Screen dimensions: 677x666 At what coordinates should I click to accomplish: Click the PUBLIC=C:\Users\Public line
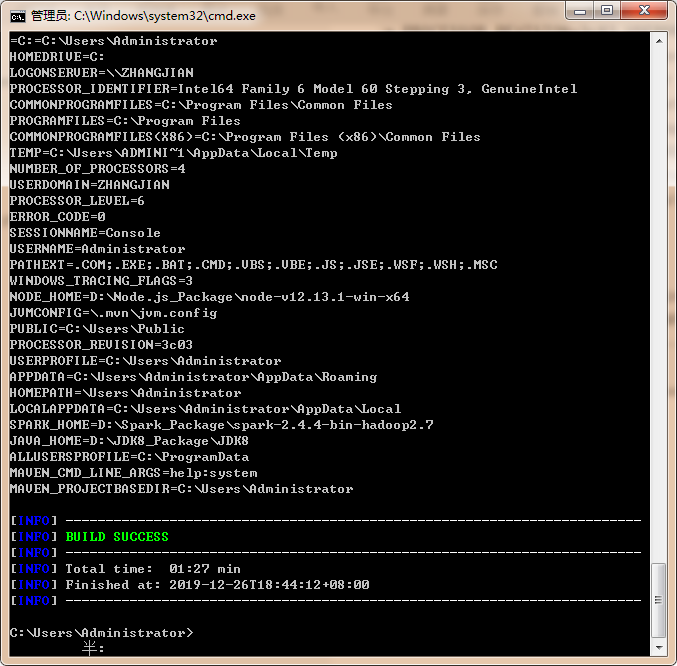pos(97,328)
